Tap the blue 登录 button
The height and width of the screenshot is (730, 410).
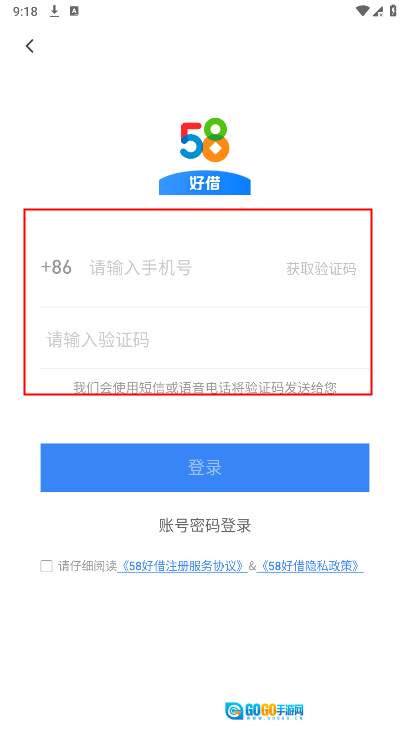(205, 467)
